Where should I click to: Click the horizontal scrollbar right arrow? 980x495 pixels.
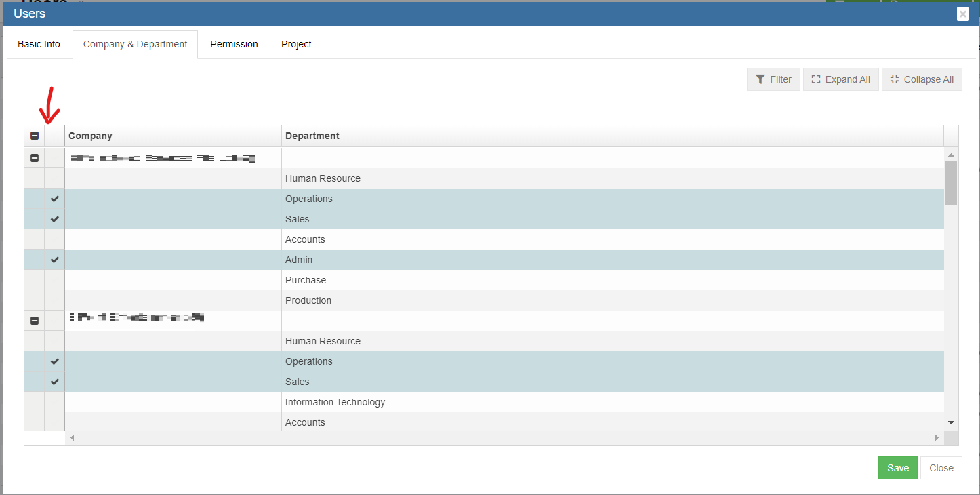point(937,438)
